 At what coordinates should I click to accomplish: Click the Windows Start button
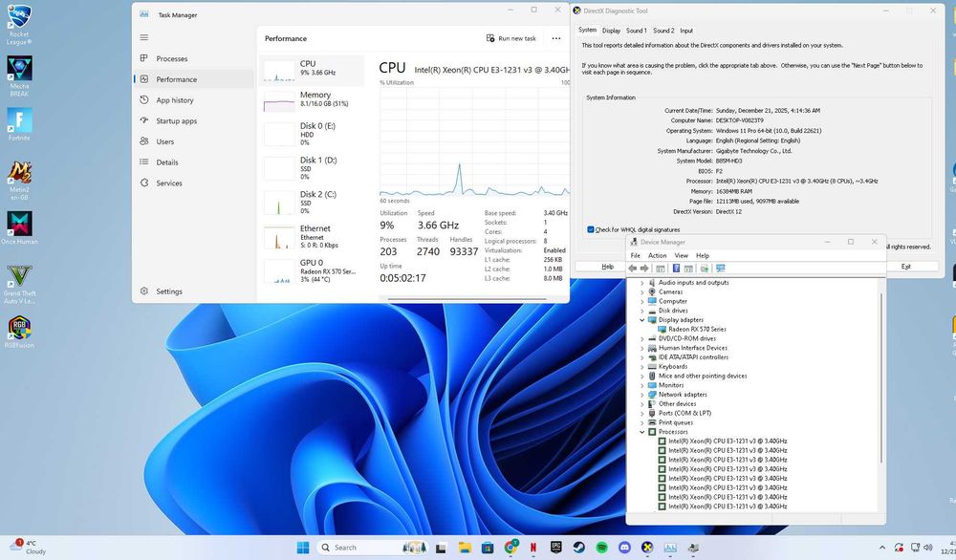303,548
